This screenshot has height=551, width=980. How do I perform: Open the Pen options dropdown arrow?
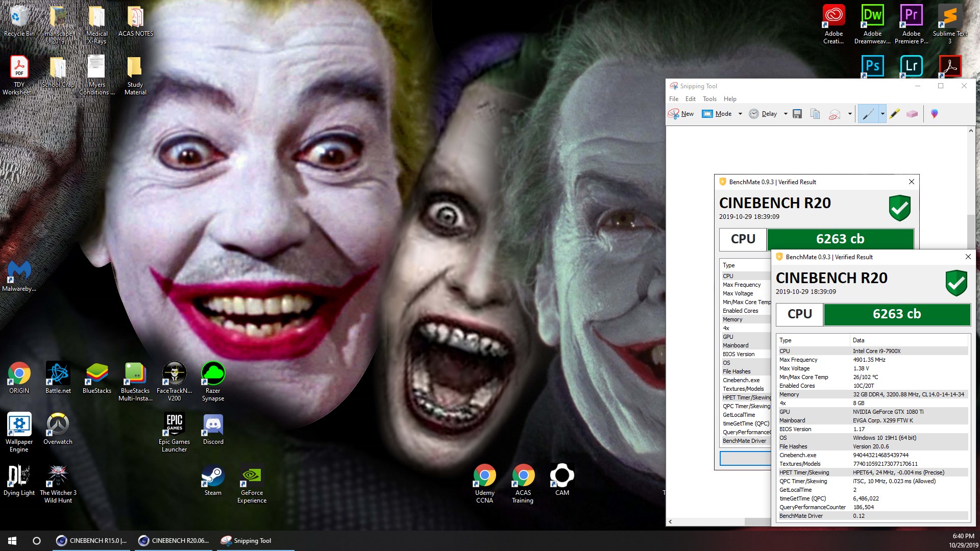[883, 114]
